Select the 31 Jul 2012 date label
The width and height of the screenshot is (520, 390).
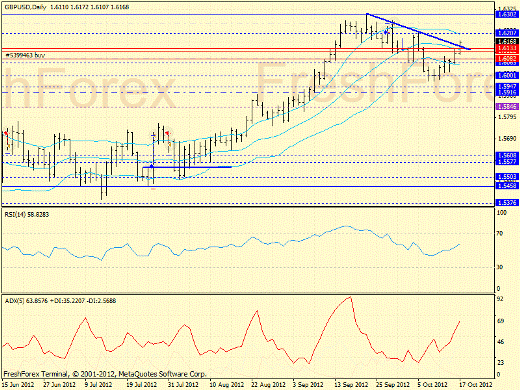tap(183, 384)
